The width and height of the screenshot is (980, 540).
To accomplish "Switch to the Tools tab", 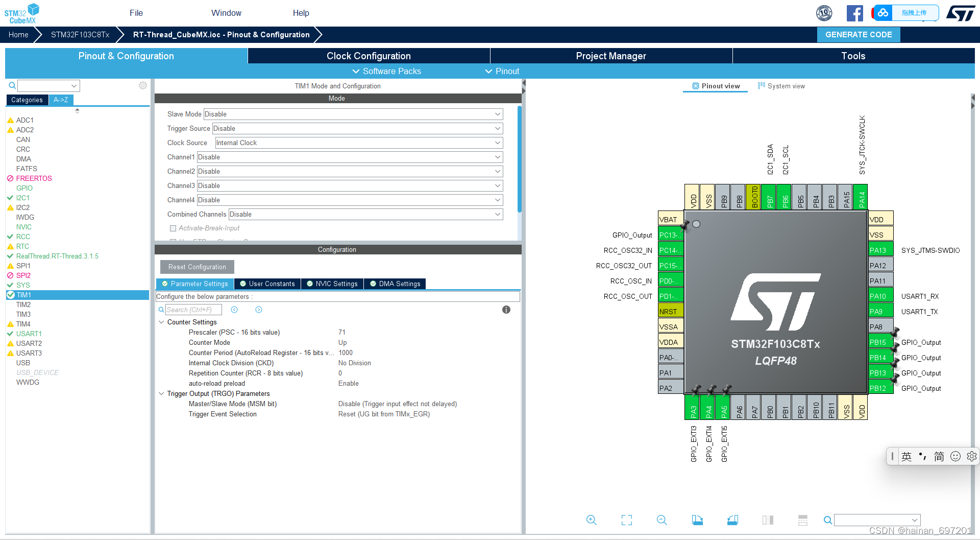I will click(853, 56).
